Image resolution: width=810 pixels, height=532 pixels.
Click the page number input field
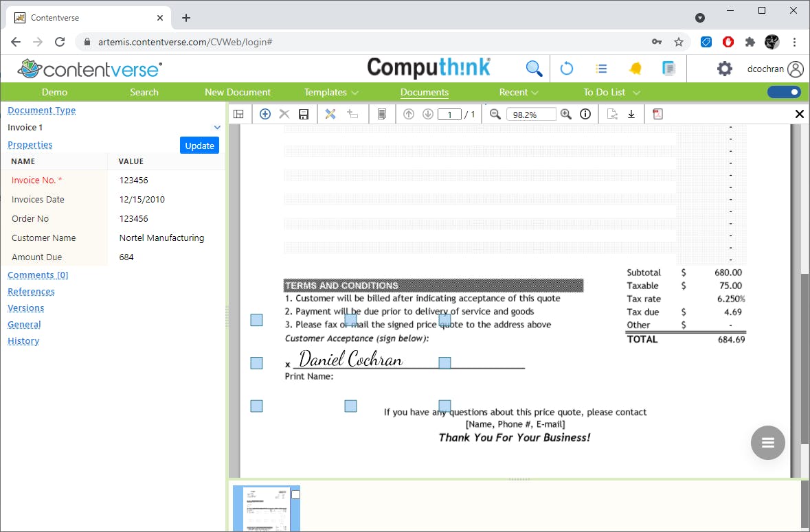pyautogui.click(x=449, y=115)
